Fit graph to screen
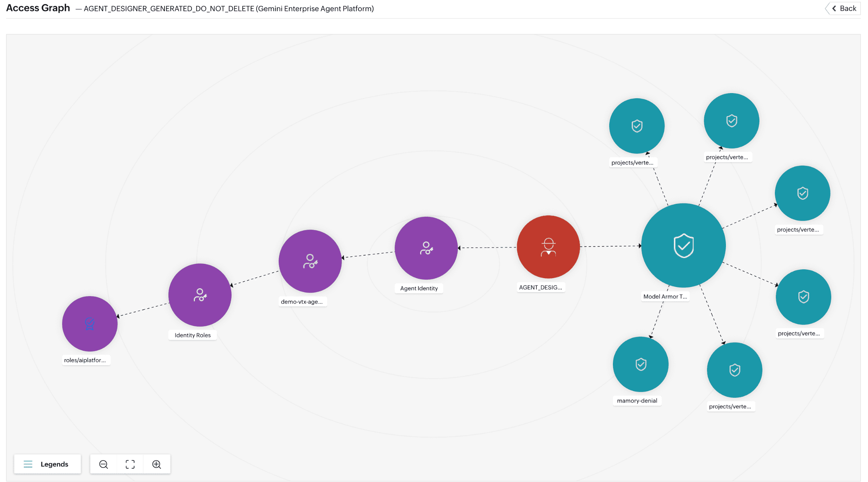 [x=130, y=464]
